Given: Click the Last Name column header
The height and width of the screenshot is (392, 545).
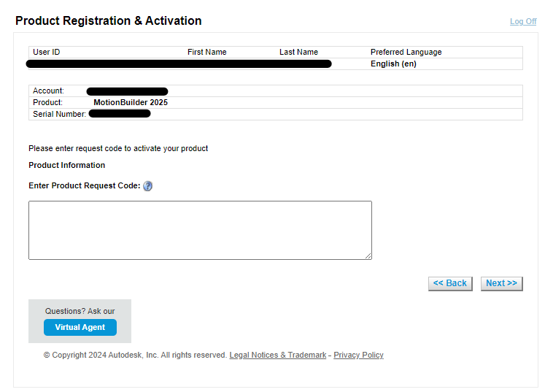Looking at the screenshot, I should [298, 53].
